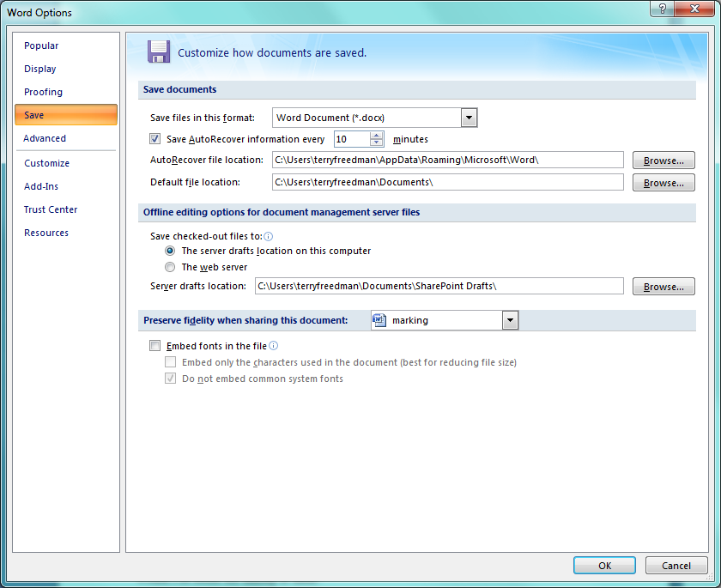Cancel the Word Options dialog
The width and height of the screenshot is (721, 588).
tap(676, 566)
